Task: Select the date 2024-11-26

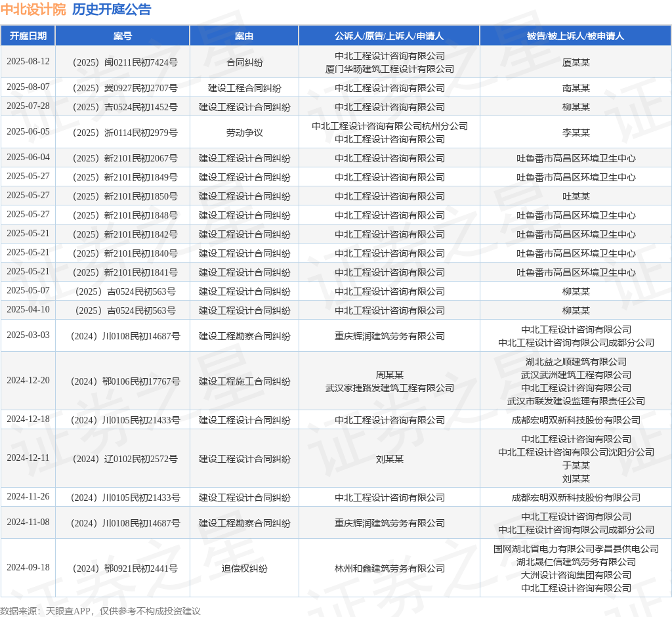Action: point(28,497)
